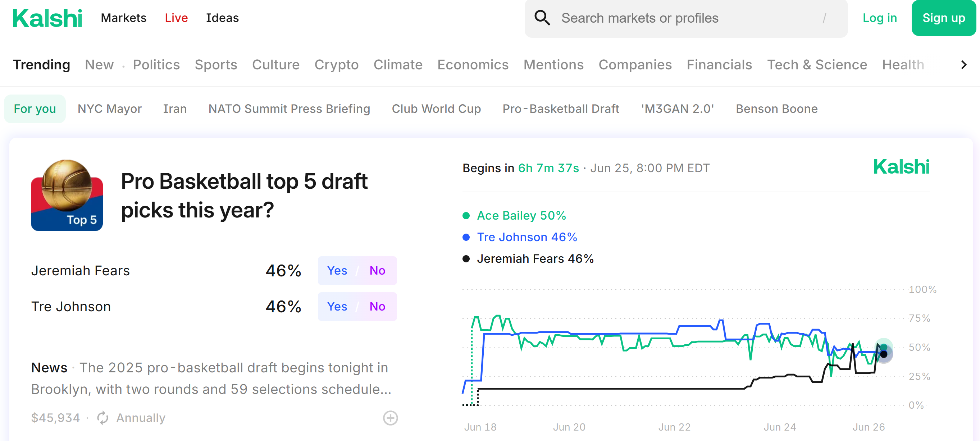Switch to the Mentions category tab
980x441 pixels.
click(553, 65)
